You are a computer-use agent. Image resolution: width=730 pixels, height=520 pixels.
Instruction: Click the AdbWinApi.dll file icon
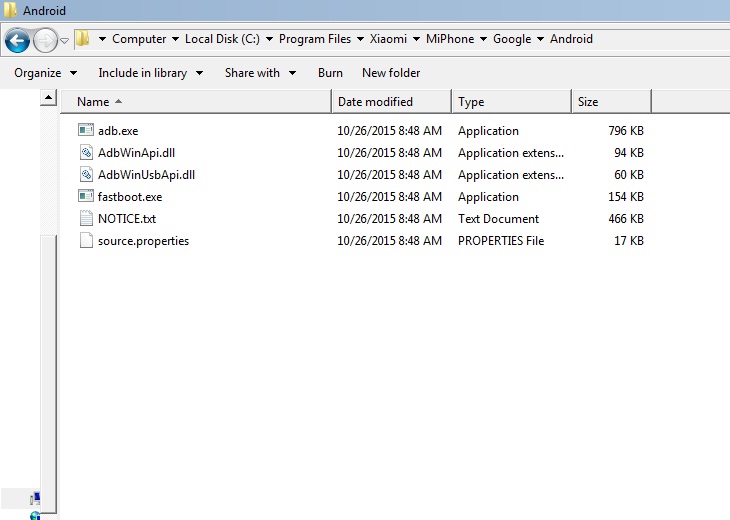click(x=86, y=152)
